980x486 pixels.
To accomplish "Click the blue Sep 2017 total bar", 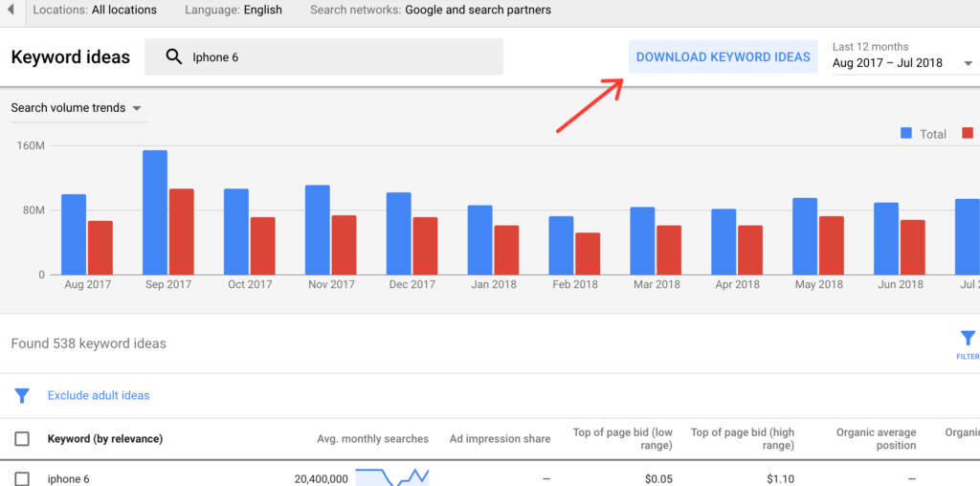I will pyautogui.click(x=155, y=212).
